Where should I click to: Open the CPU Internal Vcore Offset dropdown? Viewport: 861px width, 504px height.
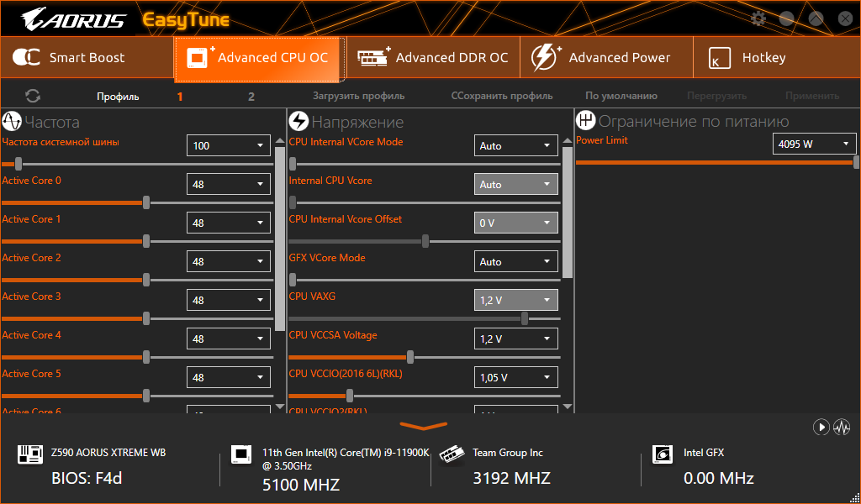(x=516, y=223)
